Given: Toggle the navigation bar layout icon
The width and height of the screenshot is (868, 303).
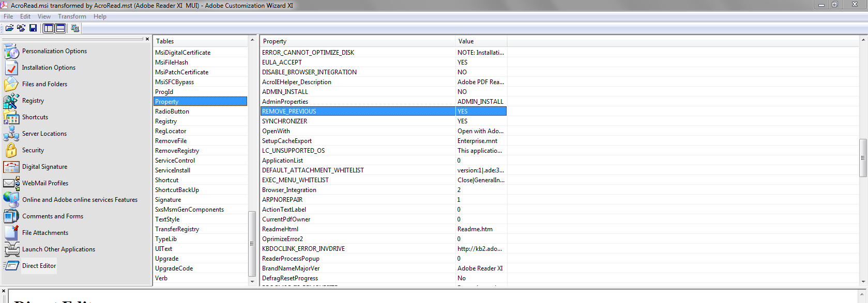Looking at the screenshot, I should coord(49,28).
